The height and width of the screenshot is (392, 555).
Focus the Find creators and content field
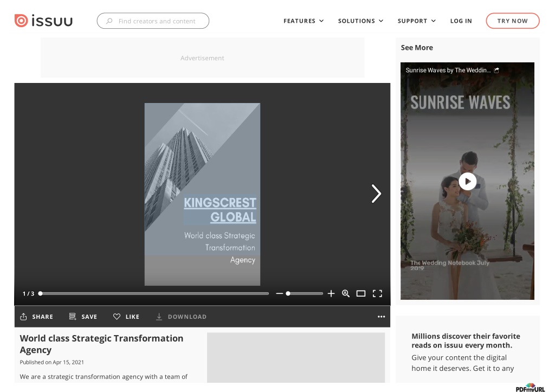click(x=153, y=21)
